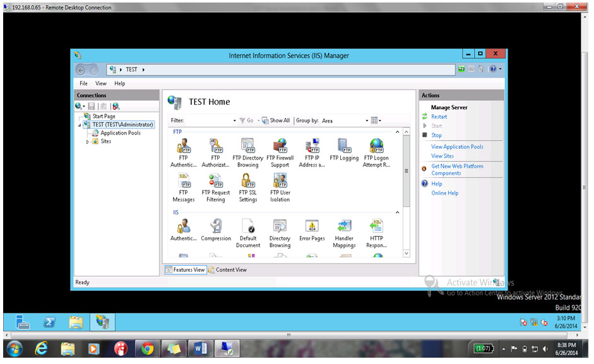
Task: Click the host battery indicator in system tray
Action: click(x=483, y=348)
